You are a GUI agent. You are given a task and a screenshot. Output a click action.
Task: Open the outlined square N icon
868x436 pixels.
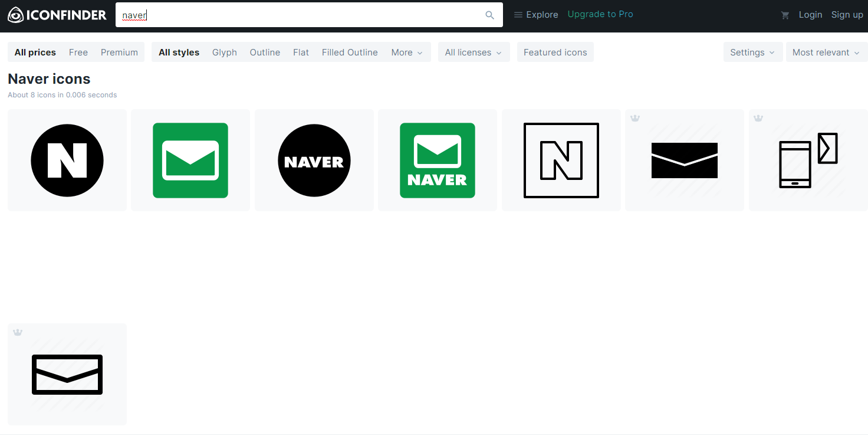click(x=561, y=160)
